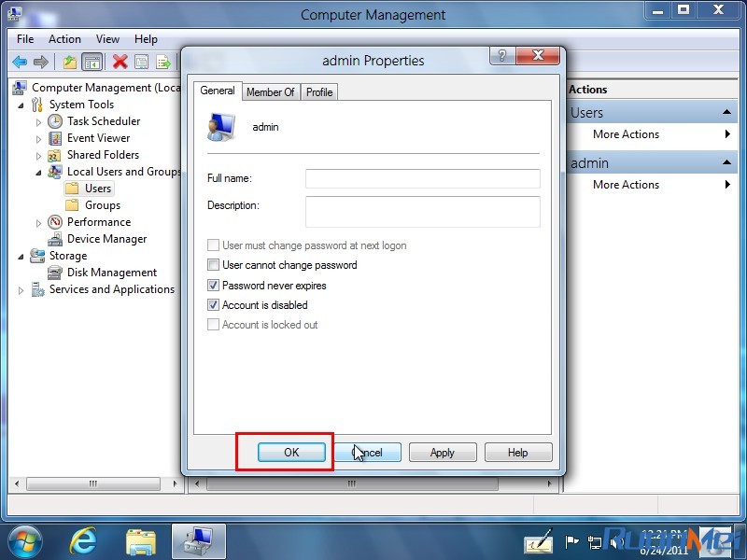The width and height of the screenshot is (747, 560).
Task: Click the dialog Help button
Action: click(x=518, y=453)
